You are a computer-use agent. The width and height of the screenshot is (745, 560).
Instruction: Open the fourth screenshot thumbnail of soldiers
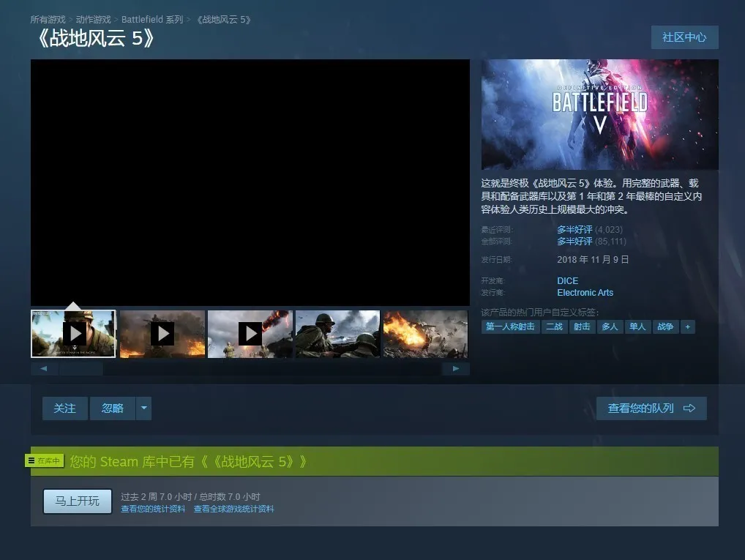point(337,334)
